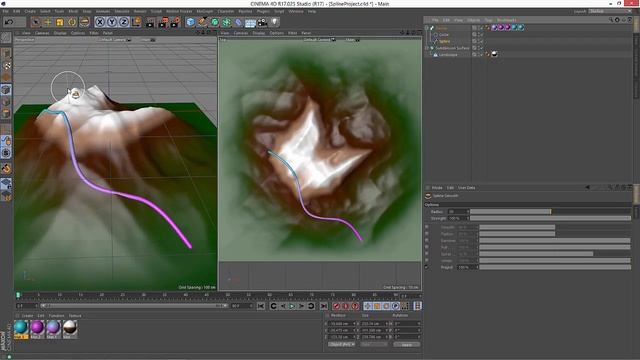Click the Render View icon
Viewport: 640px width, 360px height.
[150, 22]
